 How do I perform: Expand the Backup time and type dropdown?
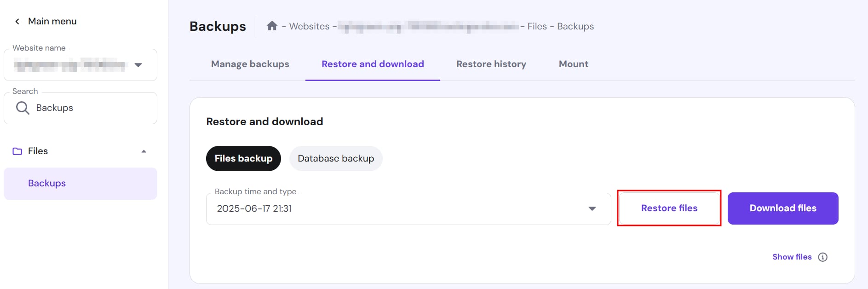tap(592, 209)
